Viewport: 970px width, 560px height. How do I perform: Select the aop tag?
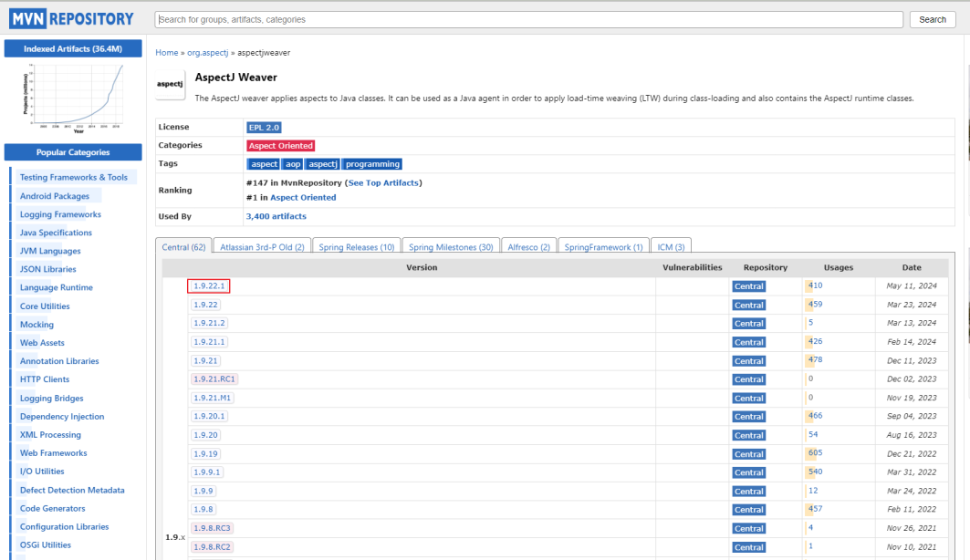click(x=293, y=164)
